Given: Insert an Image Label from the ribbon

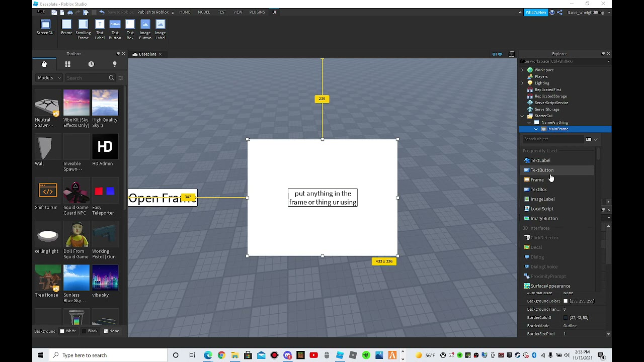Looking at the screenshot, I should coord(160,30).
